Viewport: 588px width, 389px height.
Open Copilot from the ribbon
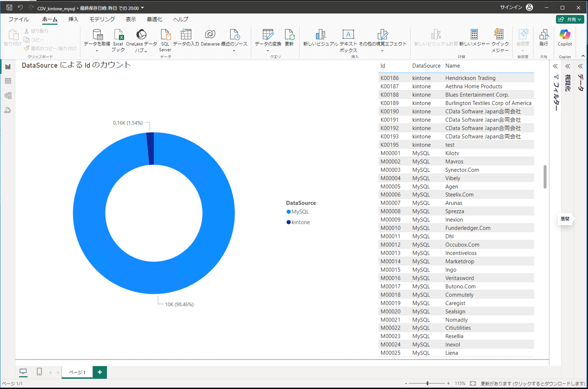point(565,37)
